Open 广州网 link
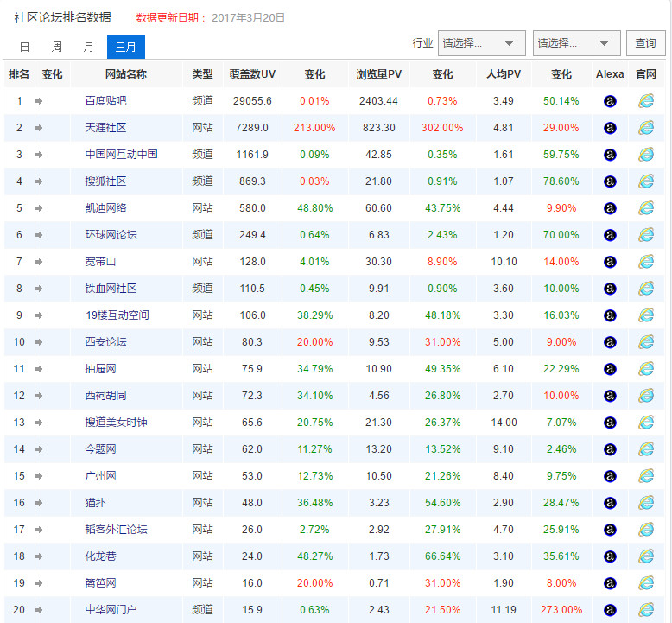 coord(101,476)
